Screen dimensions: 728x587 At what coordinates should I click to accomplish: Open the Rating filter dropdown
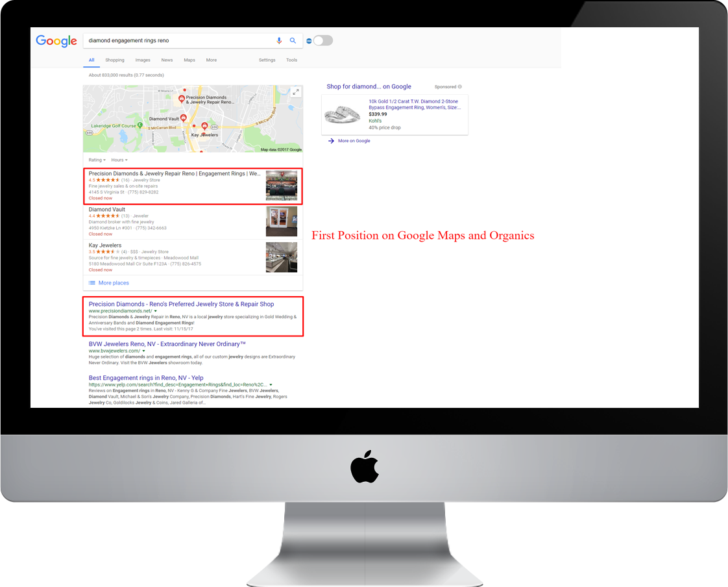[97, 160]
